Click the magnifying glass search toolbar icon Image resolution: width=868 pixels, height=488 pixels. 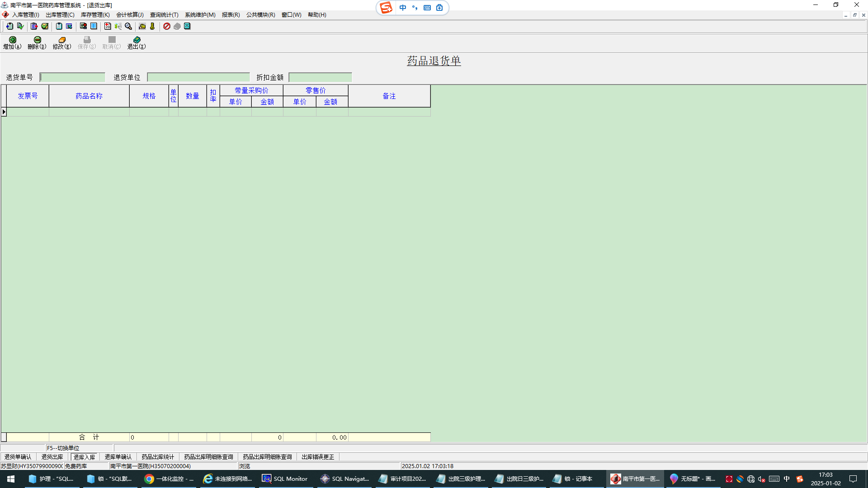tap(128, 26)
